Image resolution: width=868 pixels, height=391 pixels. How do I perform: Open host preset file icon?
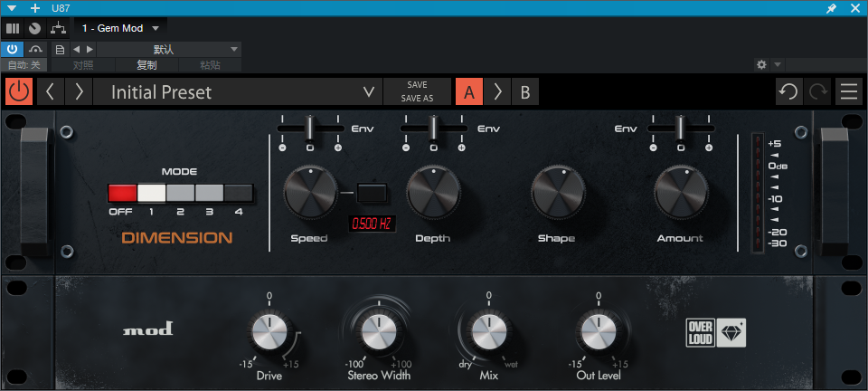pos(61,49)
